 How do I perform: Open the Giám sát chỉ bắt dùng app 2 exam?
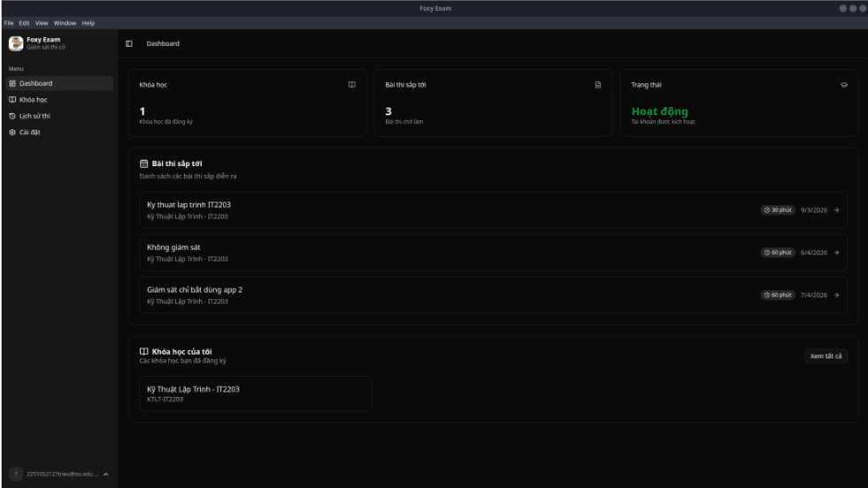pos(493,295)
